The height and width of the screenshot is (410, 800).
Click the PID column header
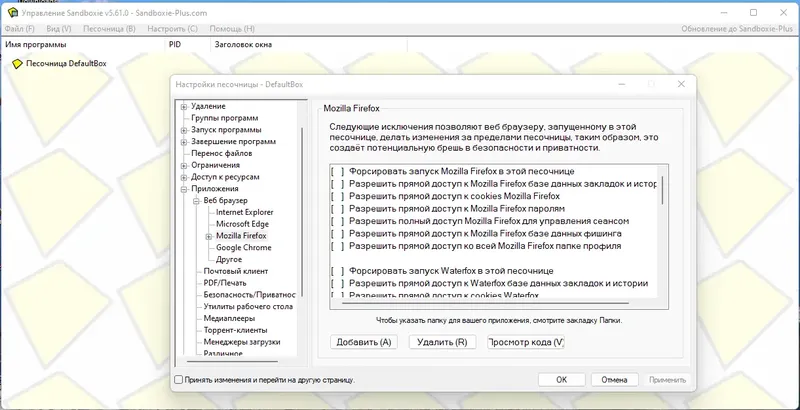[x=174, y=44]
